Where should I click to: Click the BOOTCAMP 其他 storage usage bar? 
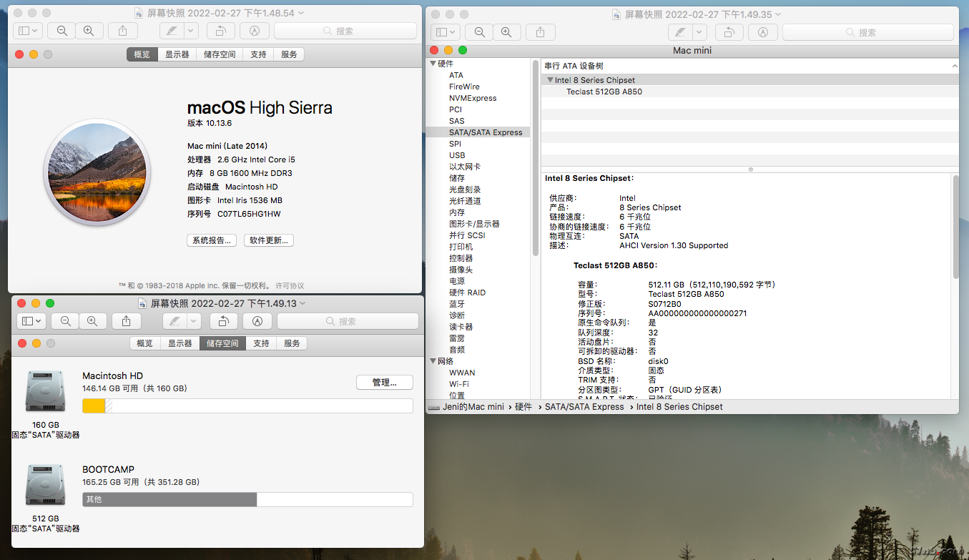click(247, 499)
